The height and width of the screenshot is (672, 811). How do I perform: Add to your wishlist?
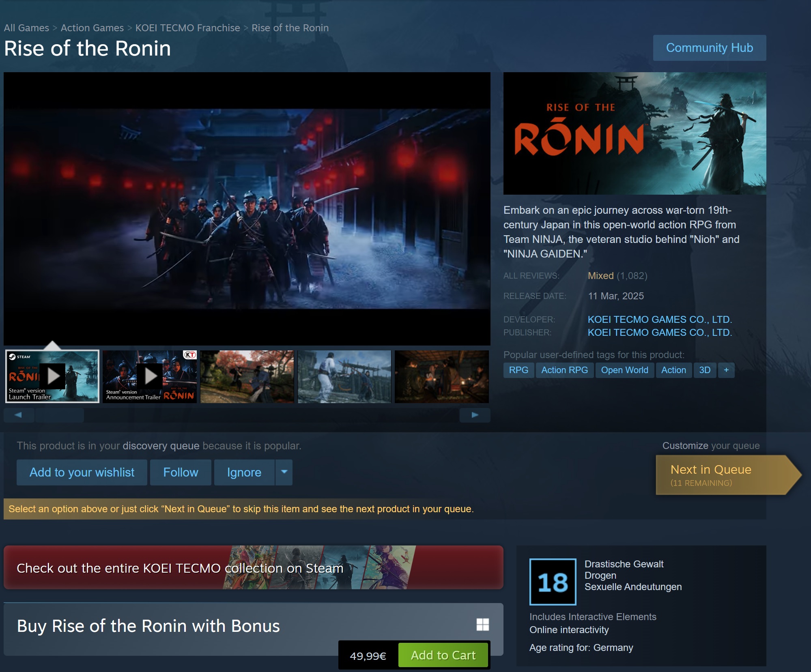coord(82,472)
